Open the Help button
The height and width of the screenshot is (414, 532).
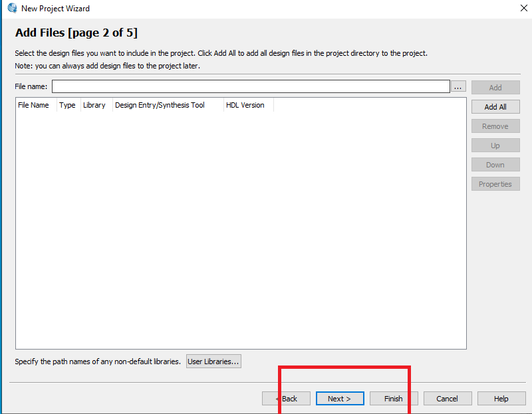pyautogui.click(x=501, y=399)
